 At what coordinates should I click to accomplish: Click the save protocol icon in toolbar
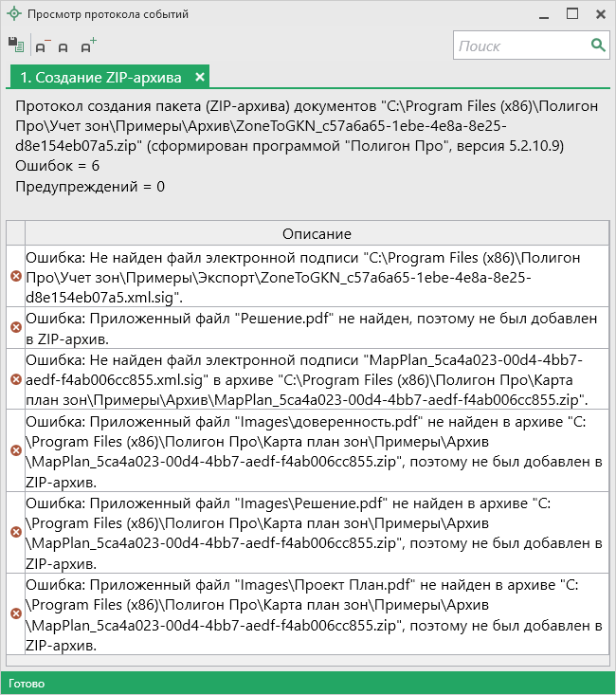(x=15, y=45)
